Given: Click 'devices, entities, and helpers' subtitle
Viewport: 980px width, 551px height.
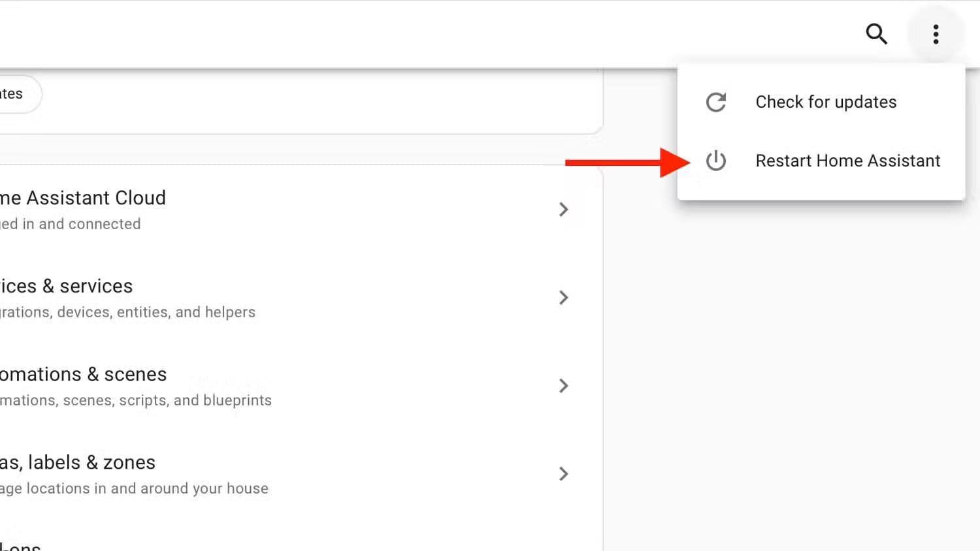Looking at the screenshot, I should pos(156,312).
